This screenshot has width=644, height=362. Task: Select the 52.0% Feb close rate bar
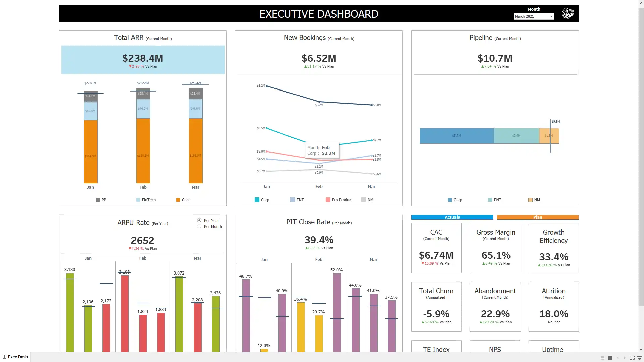coord(337,313)
